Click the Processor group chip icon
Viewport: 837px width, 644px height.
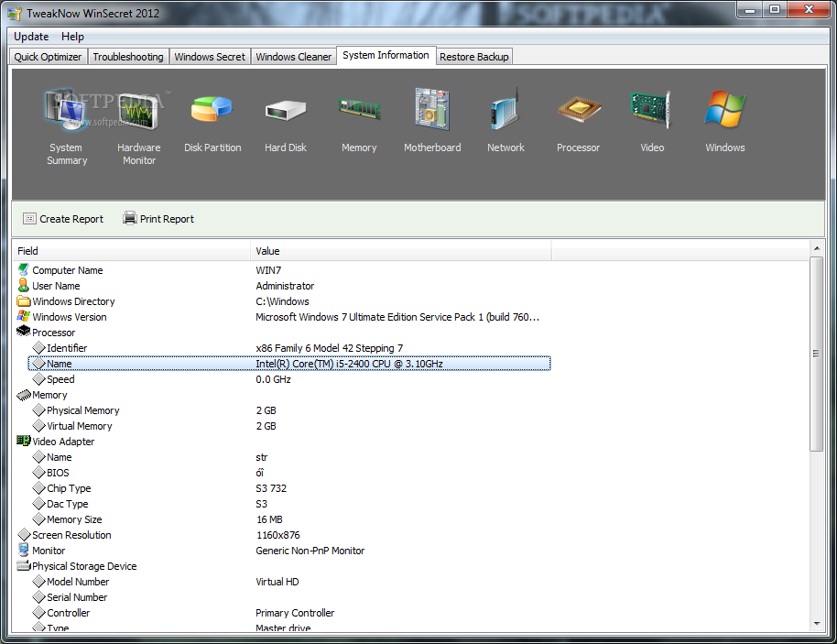(x=24, y=332)
